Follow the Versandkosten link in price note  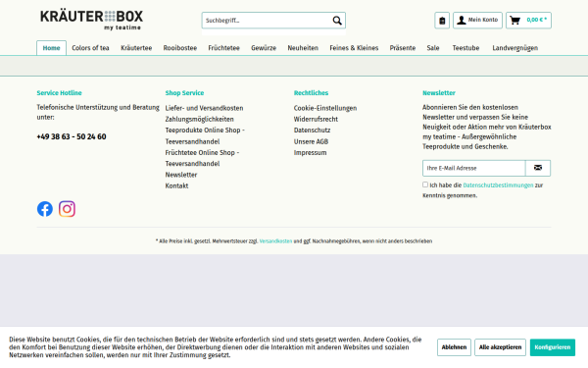point(275,241)
